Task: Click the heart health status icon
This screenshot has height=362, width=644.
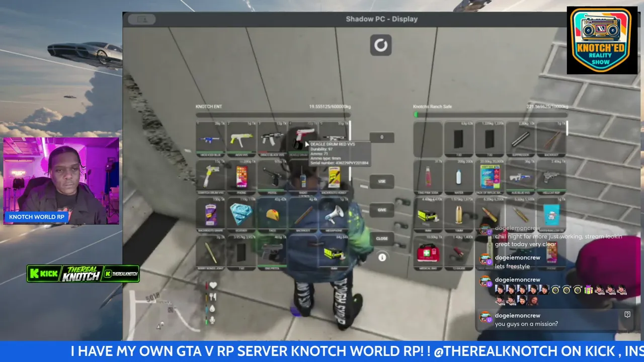Action: (x=213, y=286)
